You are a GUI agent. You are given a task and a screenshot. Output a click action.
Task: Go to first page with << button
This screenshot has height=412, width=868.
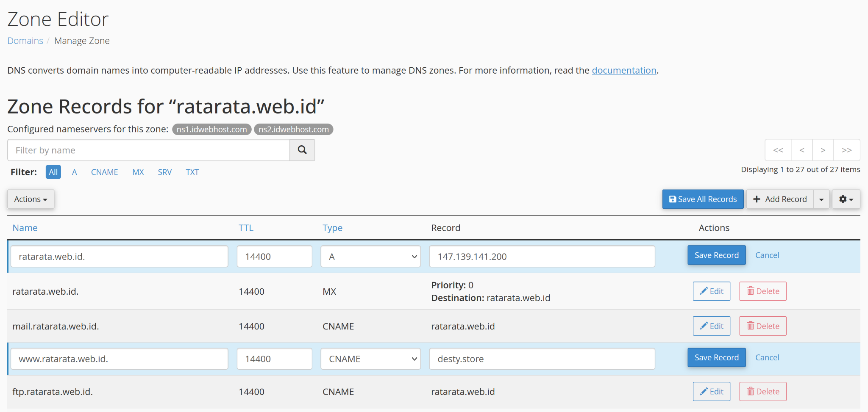click(778, 150)
